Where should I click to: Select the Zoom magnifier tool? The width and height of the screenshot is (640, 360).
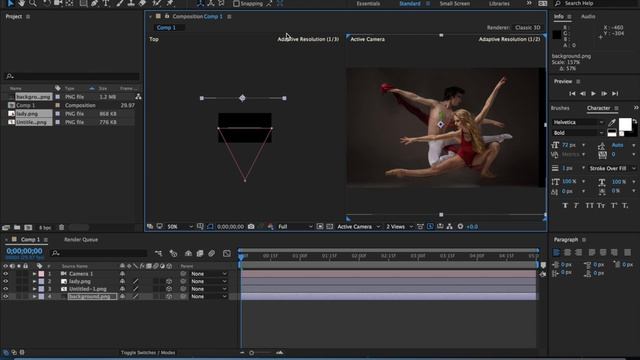pyautogui.click(x=33, y=3)
